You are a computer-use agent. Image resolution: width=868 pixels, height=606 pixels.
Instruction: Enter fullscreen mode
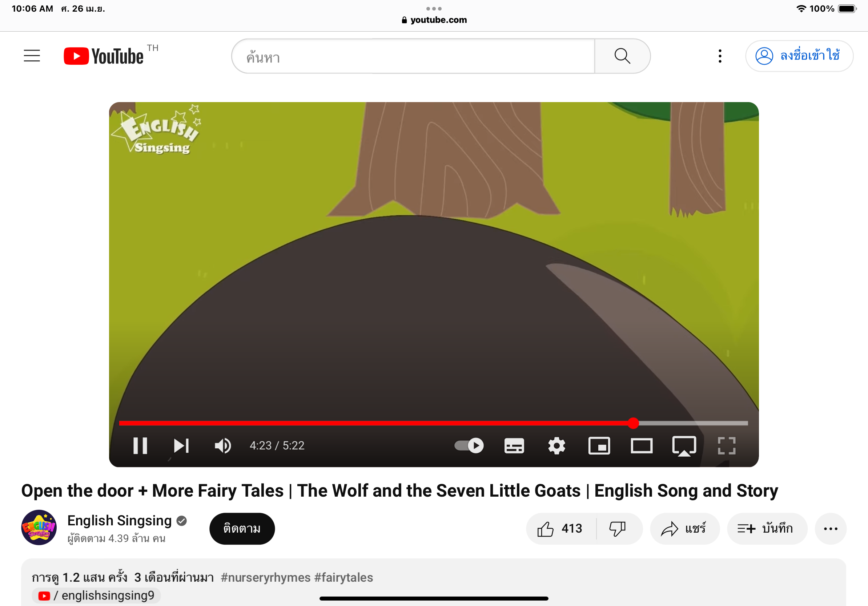(726, 446)
